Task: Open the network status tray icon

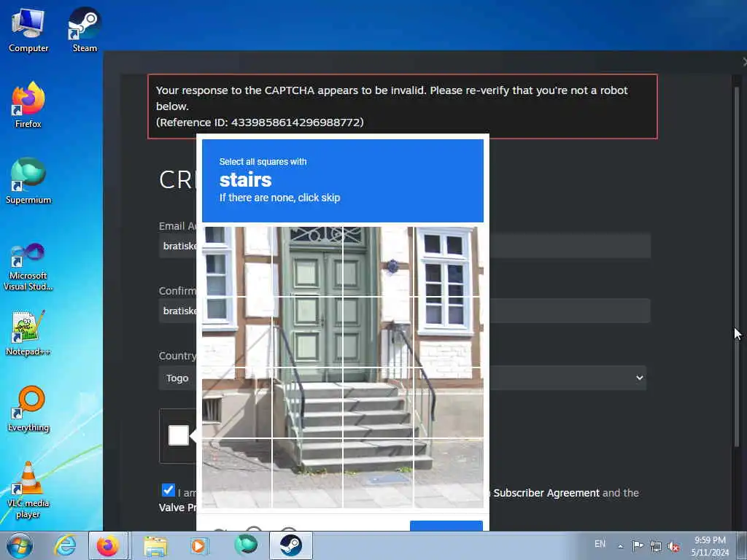Action: (x=656, y=545)
